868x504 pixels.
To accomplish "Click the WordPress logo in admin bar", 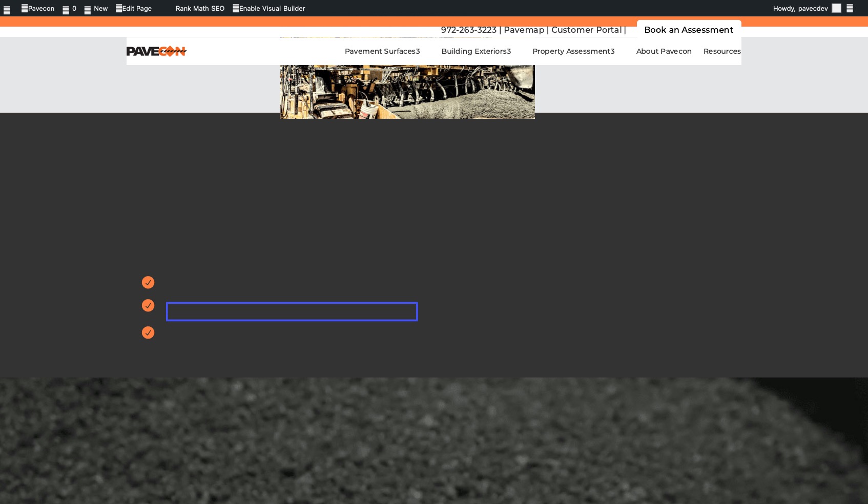I will [7, 9].
